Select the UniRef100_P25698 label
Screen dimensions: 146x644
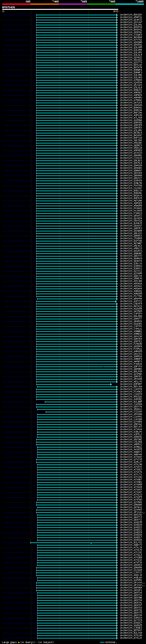[x=131, y=344]
